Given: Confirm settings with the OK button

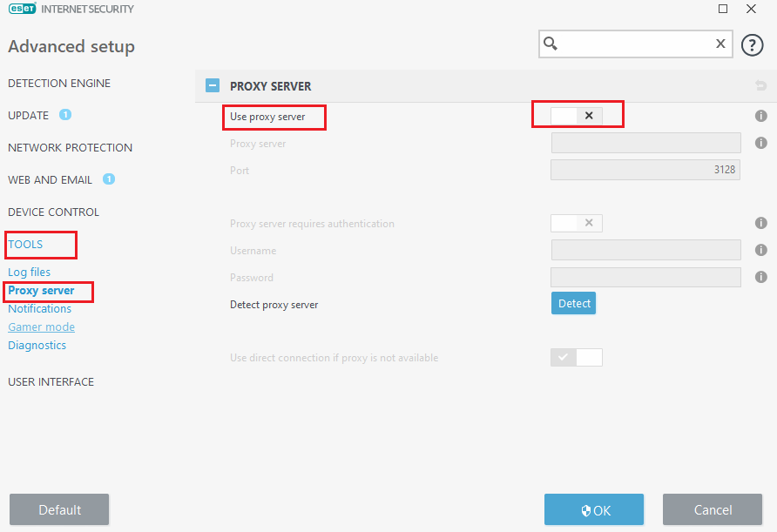Looking at the screenshot, I should [x=594, y=510].
